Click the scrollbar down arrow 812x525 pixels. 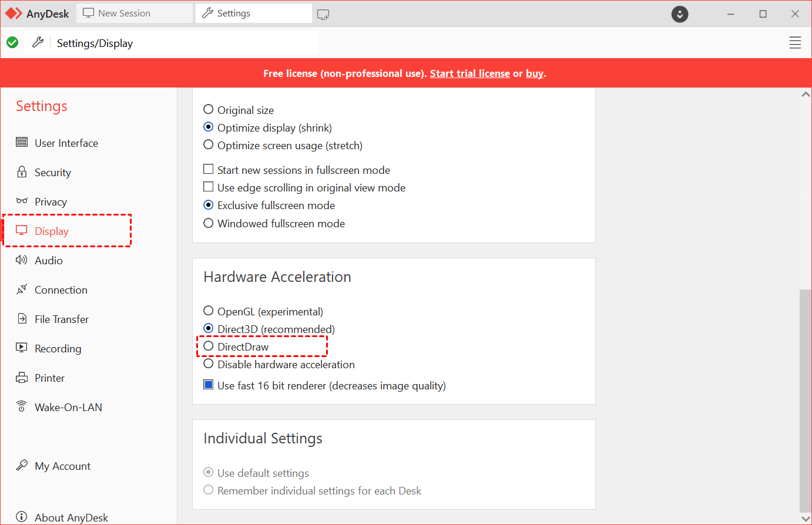[806, 519]
